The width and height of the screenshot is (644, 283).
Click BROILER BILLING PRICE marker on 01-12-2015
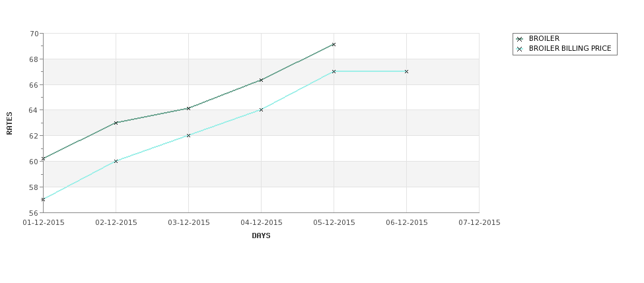tap(43, 199)
